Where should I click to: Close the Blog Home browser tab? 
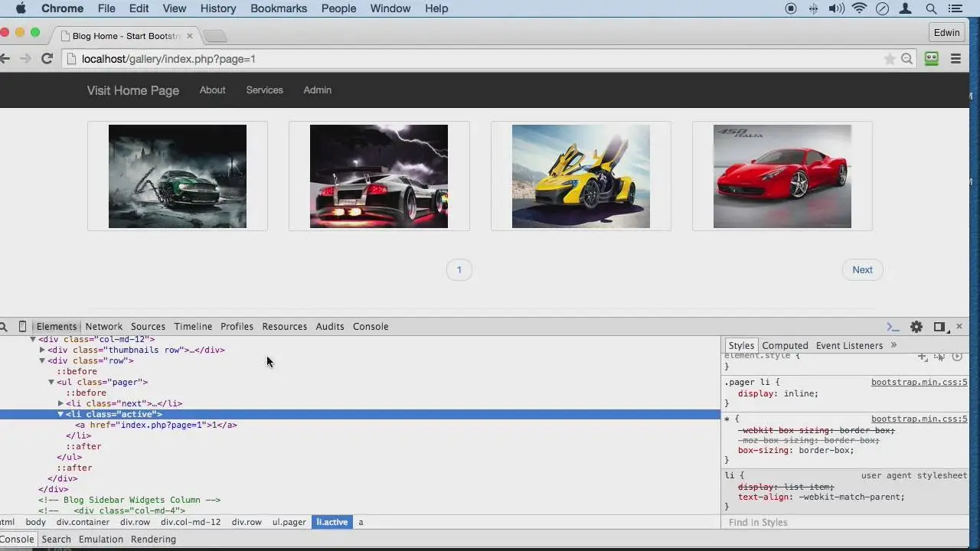(x=190, y=36)
